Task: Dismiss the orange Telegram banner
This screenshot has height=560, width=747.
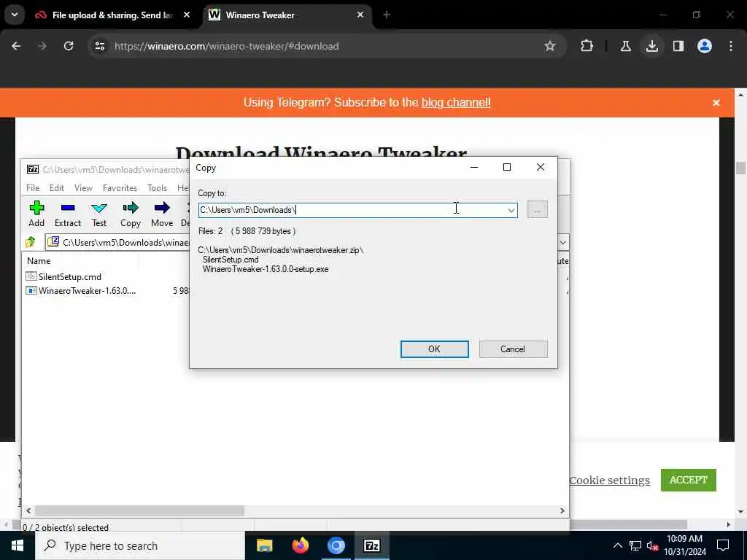Action: click(716, 102)
